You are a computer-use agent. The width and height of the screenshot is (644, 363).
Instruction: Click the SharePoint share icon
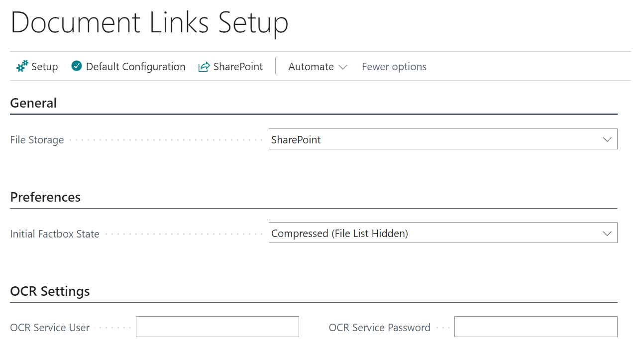click(x=204, y=66)
